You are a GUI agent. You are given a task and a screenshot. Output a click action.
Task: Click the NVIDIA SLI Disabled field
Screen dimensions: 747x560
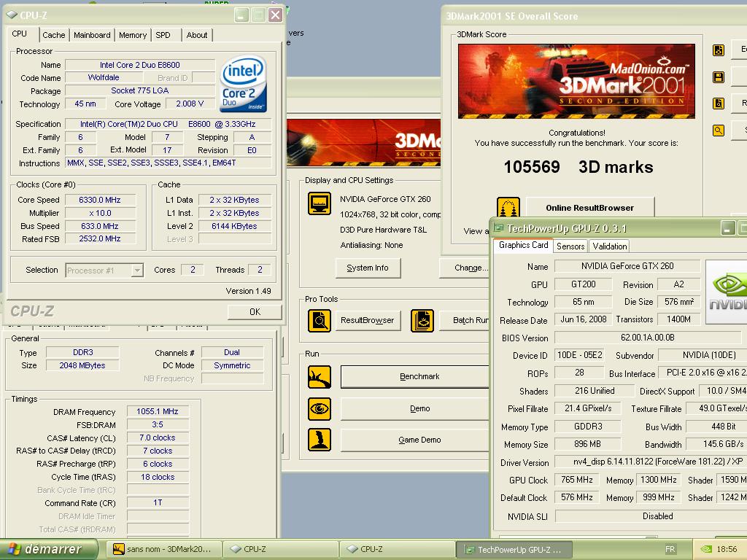click(650, 516)
